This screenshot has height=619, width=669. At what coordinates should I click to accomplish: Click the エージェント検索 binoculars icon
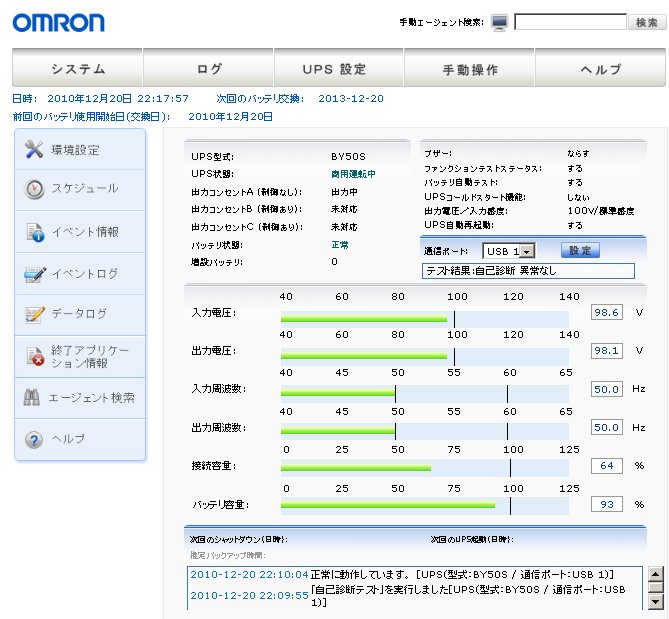34,398
